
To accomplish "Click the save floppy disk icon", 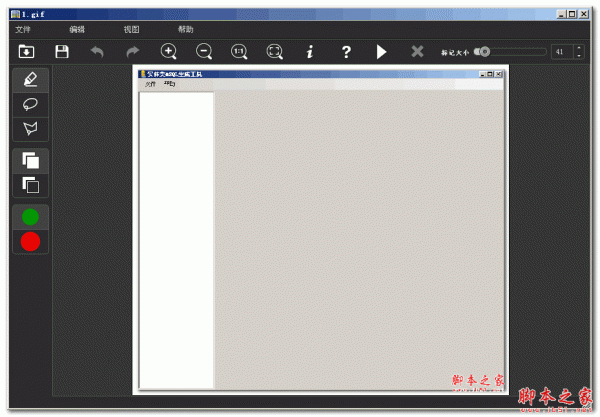I will [x=62, y=51].
